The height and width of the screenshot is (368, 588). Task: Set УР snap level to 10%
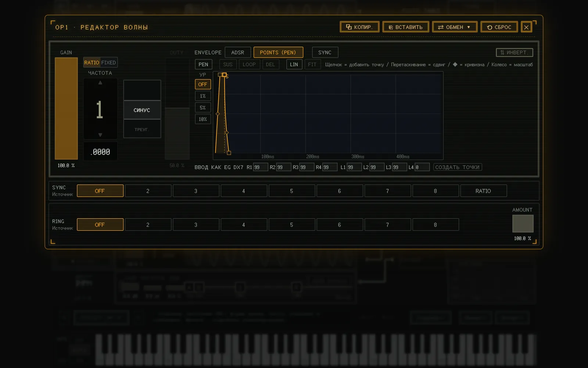click(x=203, y=119)
